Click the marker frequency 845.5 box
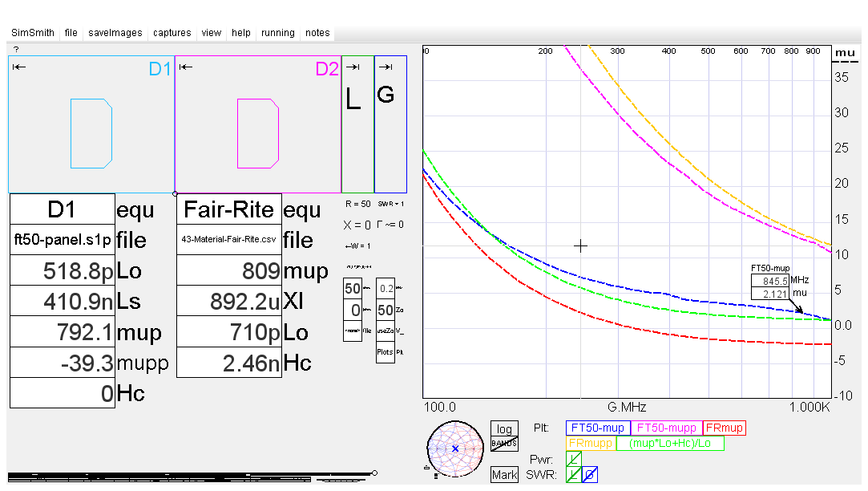868x491 pixels. click(x=770, y=281)
